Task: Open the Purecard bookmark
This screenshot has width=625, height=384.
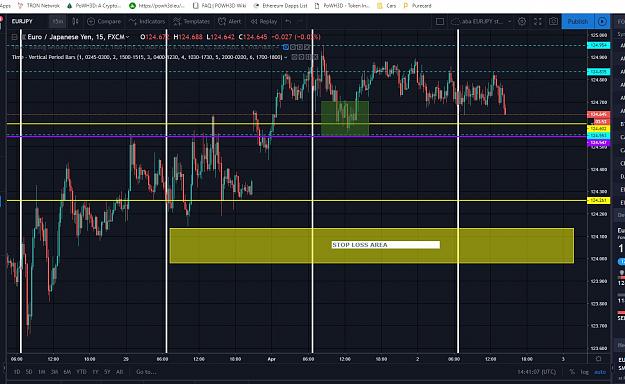Action: pyautogui.click(x=418, y=6)
